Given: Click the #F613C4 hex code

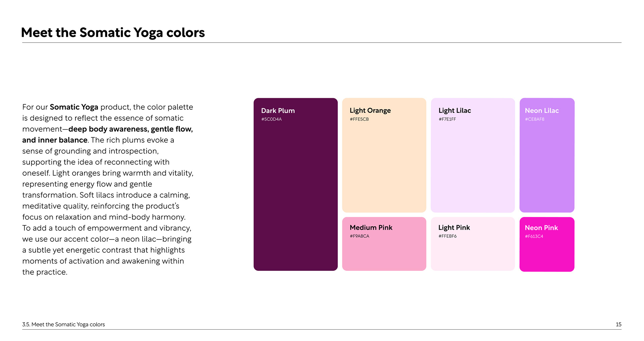Looking at the screenshot, I should (534, 236).
